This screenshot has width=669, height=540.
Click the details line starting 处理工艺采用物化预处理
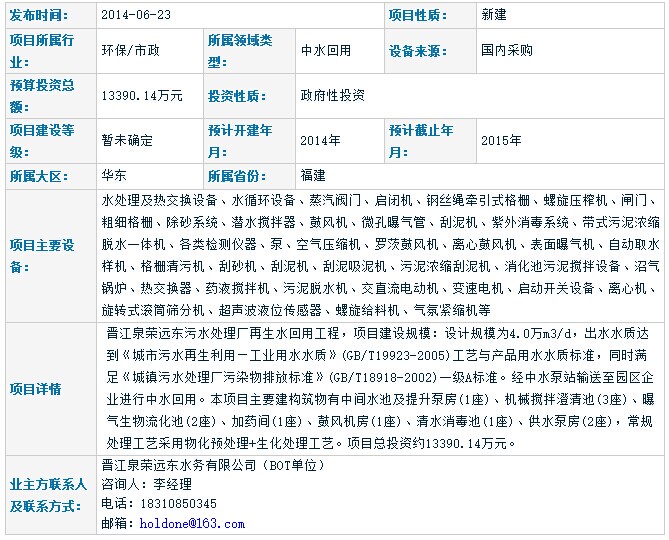pyautogui.click(x=311, y=444)
